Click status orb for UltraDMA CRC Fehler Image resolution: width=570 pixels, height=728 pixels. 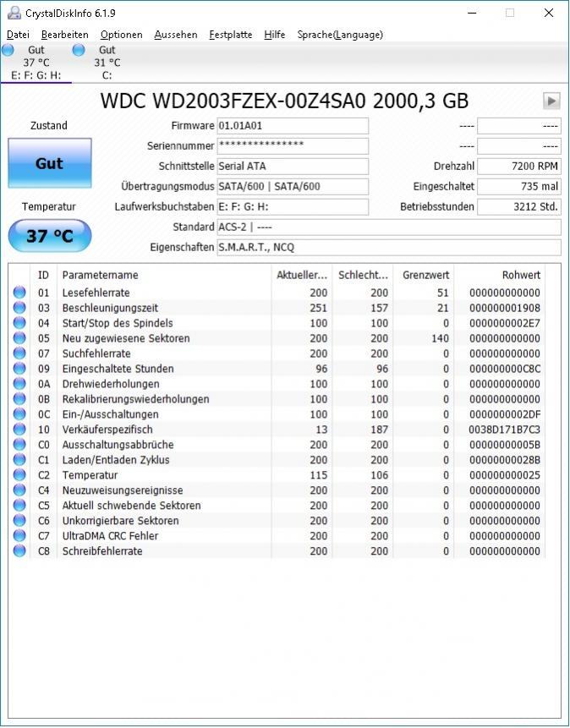pos(19,536)
